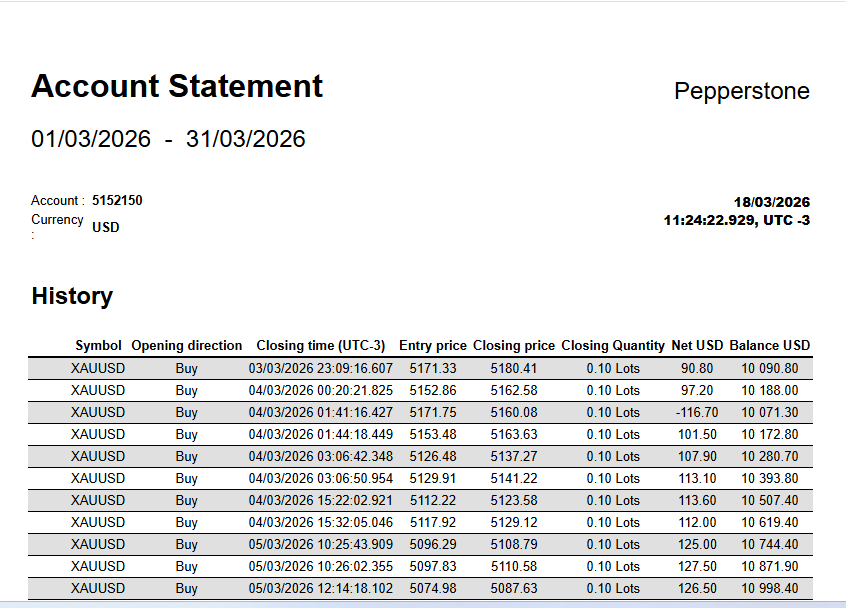Click the History section heading
The height and width of the screenshot is (608, 846).
[x=72, y=296]
